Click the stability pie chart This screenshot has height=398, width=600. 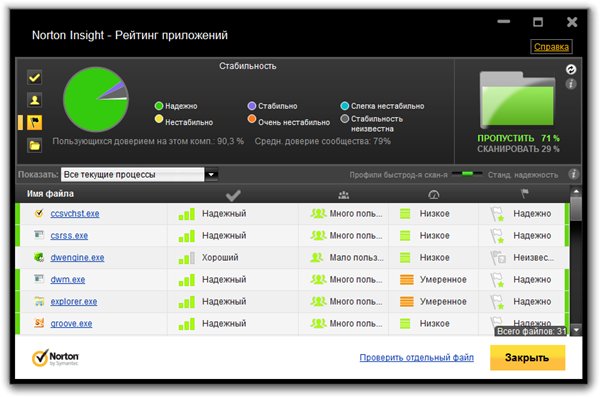tap(96, 99)
